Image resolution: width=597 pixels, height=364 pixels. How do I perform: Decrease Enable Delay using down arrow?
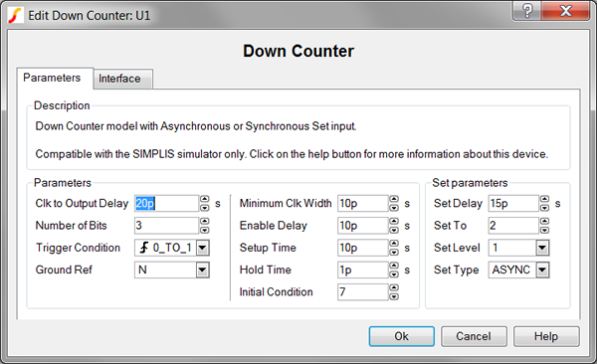tap(394, 229)
